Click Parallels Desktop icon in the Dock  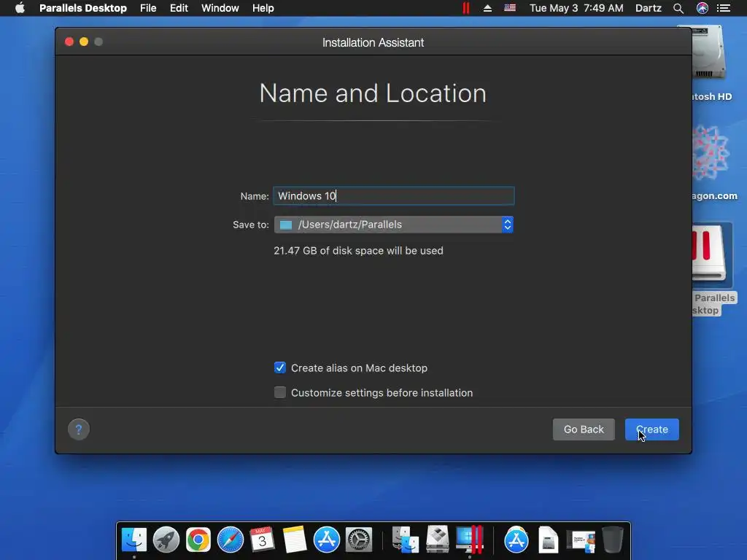pyautogui.click(x=470, y=540)
